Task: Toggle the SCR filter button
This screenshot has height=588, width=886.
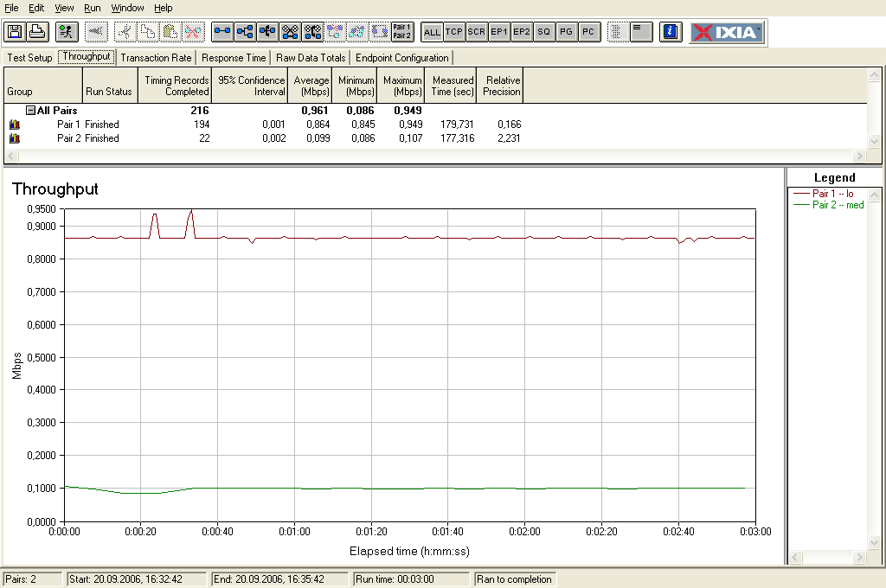Action: pos(477,32)
